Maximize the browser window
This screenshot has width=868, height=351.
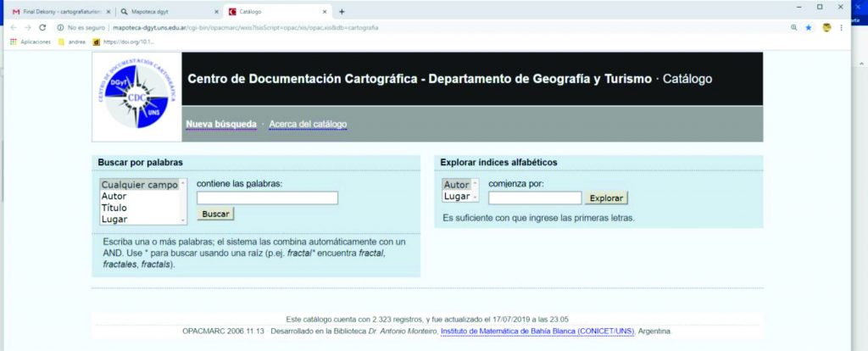pos(820,7)
